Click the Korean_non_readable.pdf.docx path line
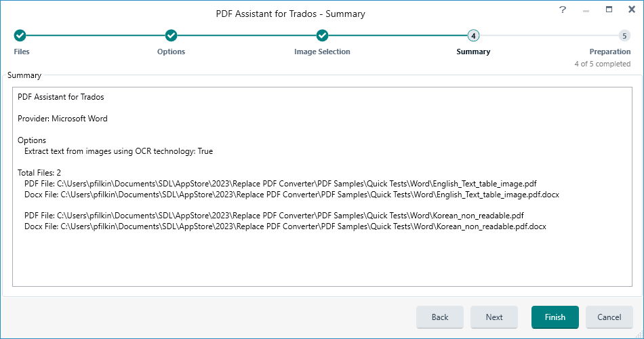This screenshot has height=339, width=644. point(285,226)
